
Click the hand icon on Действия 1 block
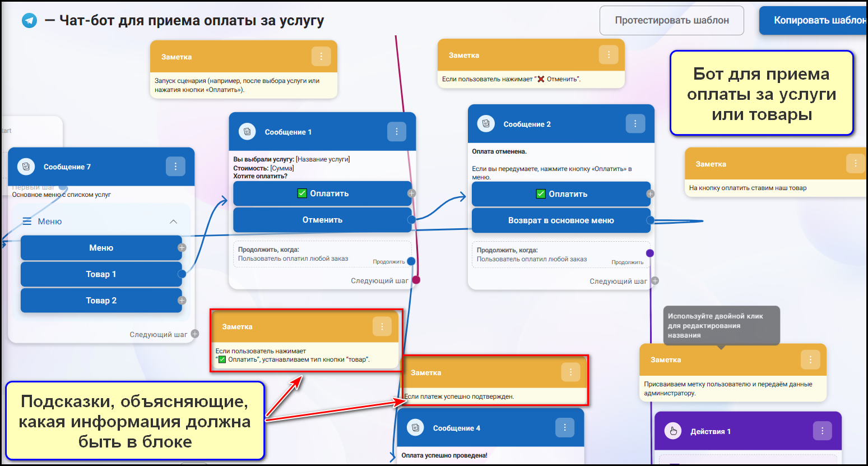(673, 431)
